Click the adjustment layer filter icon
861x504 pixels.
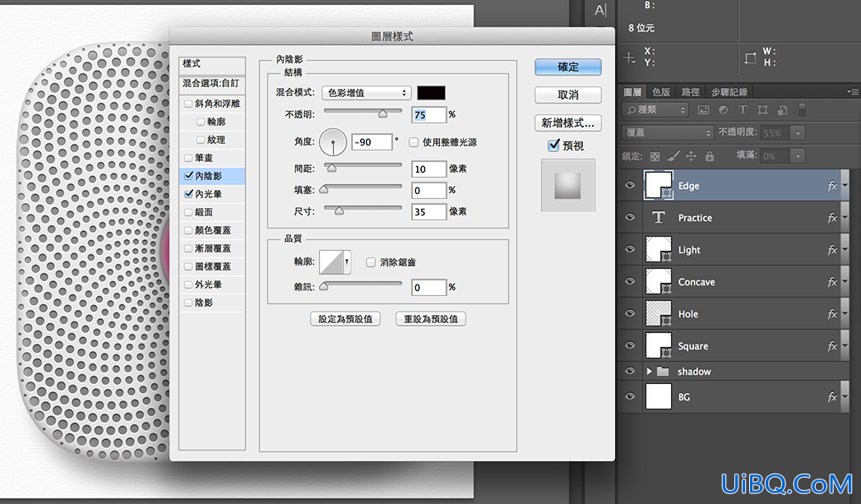click(x=723, y=110)
